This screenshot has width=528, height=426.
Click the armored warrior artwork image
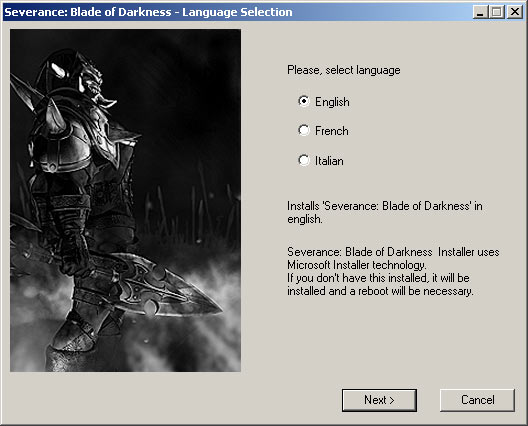tap(125, 200)
